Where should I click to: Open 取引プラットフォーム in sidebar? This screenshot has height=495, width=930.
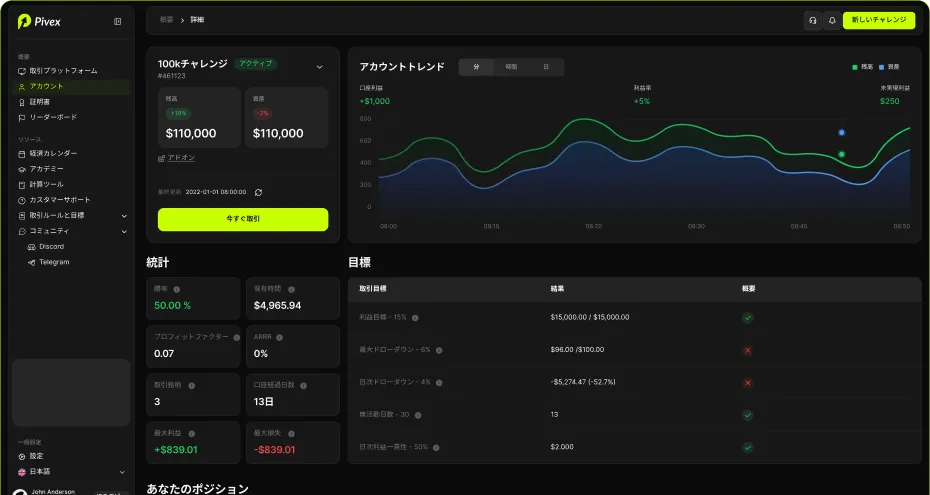(x=71, y=71)
